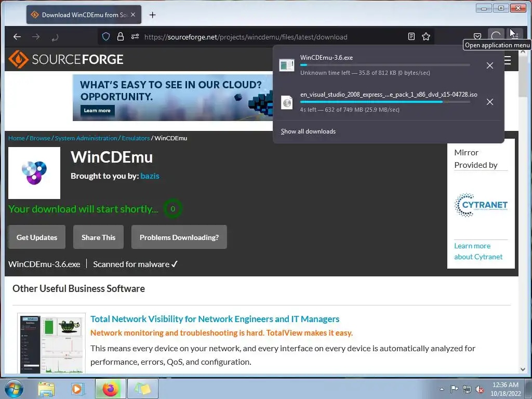
Task: Select the Download WinCDEmu tab
Action: (x=84, y=15)
